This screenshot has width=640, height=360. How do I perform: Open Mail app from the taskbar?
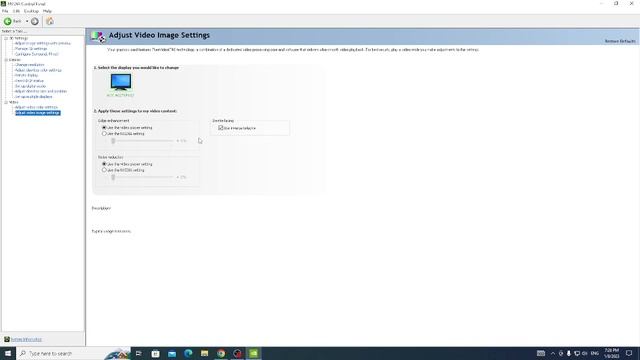pos(172,353)
